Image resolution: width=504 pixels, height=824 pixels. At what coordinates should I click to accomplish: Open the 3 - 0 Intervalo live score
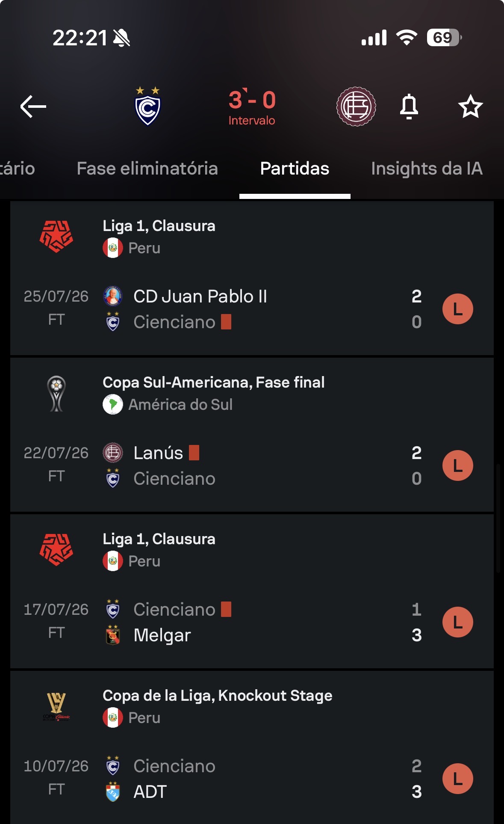[x=252, y=107]
